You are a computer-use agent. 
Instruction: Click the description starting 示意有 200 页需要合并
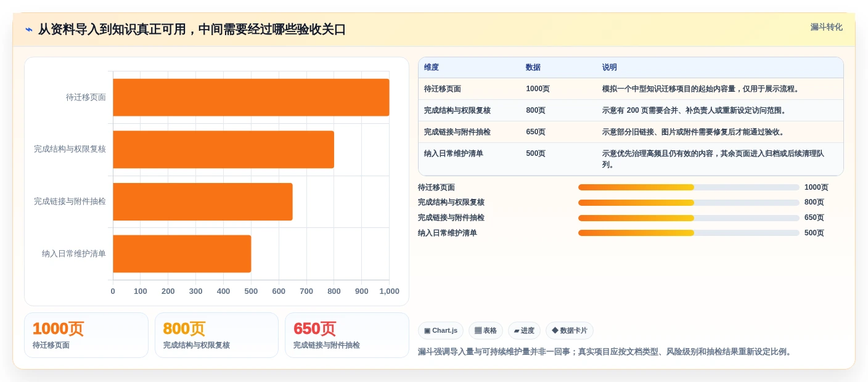pos(695,110)
